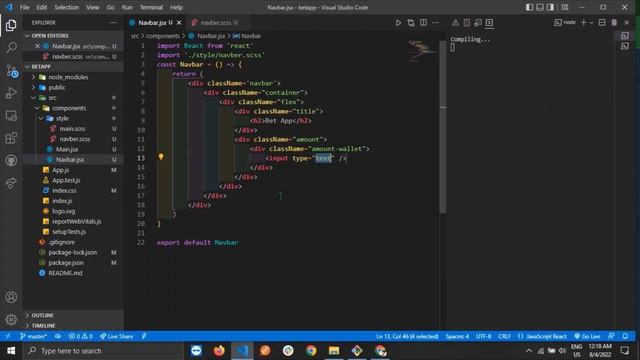
Task: Click the code action lightbulb on line 13
Action: tap(161, 157)
